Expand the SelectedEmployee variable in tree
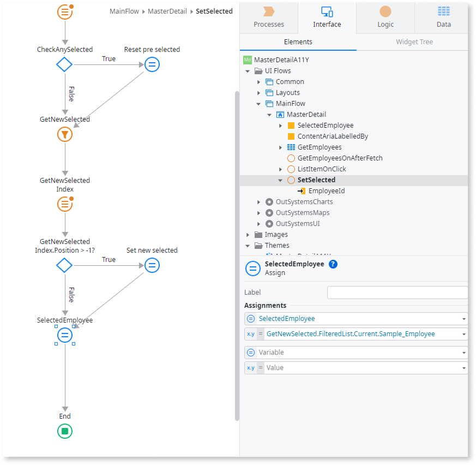 point(280,126)
